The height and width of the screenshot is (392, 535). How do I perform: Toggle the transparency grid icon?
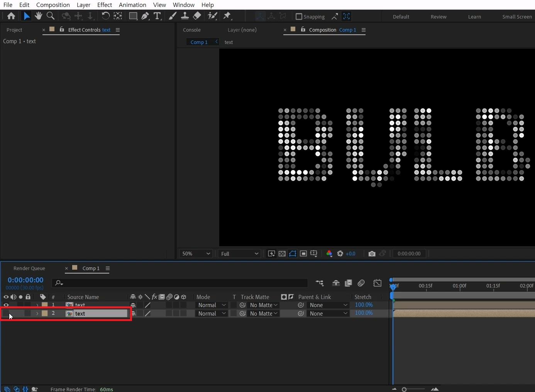(x=282, y=253)
